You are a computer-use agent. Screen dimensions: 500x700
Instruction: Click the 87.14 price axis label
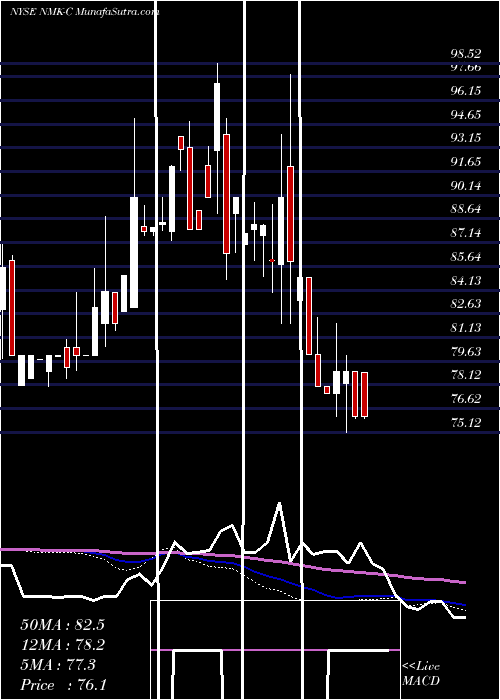pos(466,233)
